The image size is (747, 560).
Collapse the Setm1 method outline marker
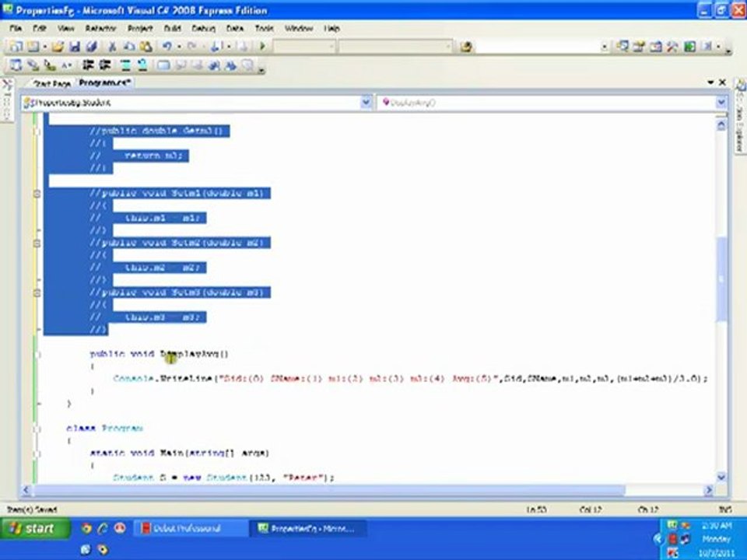37,193
